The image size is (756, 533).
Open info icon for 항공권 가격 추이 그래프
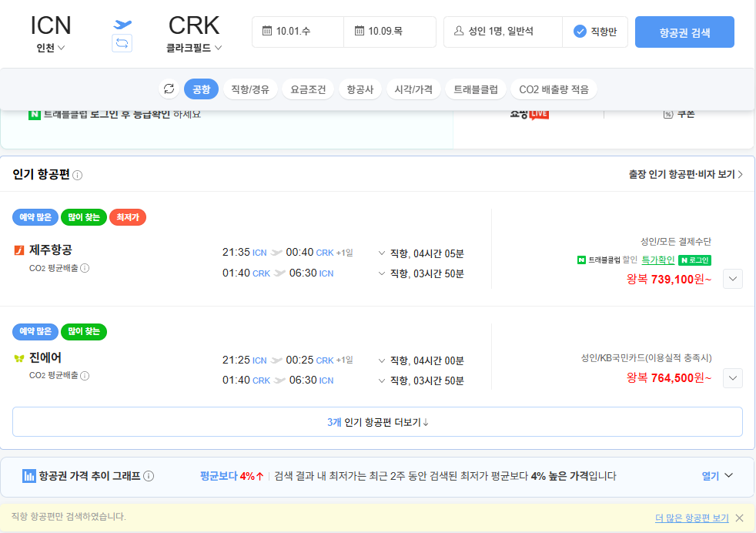point(149,476)
